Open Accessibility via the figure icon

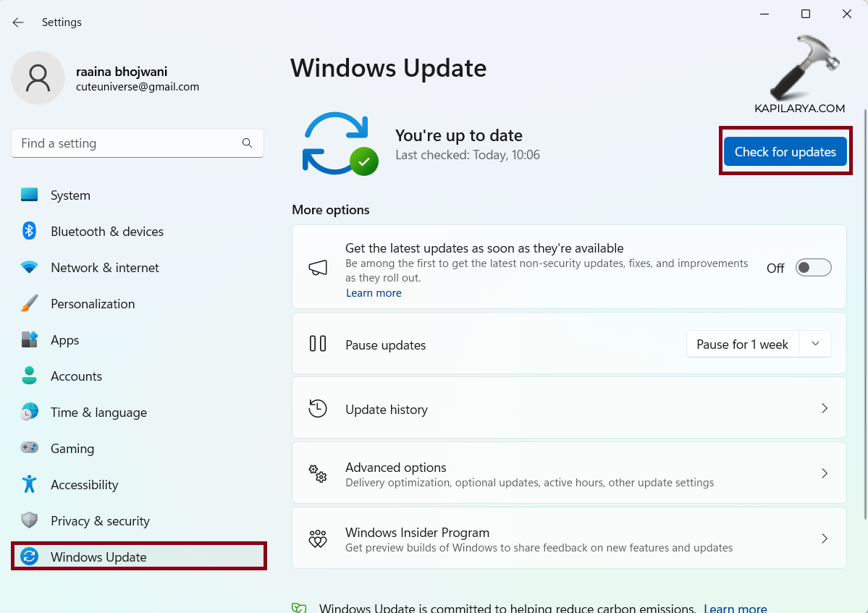coord(29,484)
